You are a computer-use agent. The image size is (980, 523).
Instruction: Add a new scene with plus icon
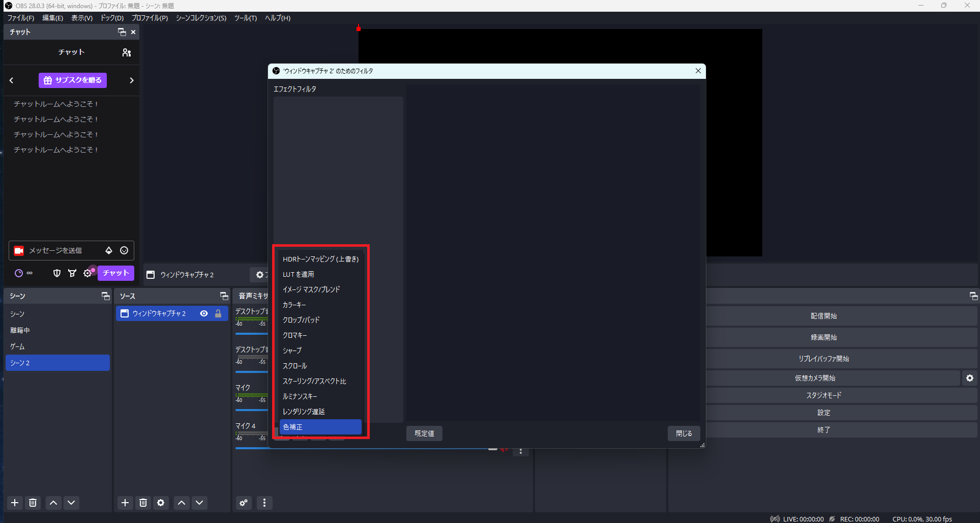pos(15,503)
